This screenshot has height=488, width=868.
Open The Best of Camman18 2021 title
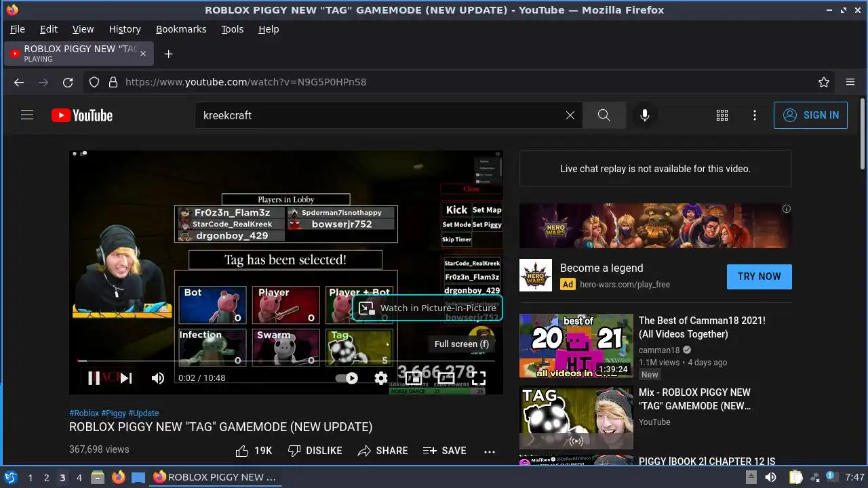702,327
